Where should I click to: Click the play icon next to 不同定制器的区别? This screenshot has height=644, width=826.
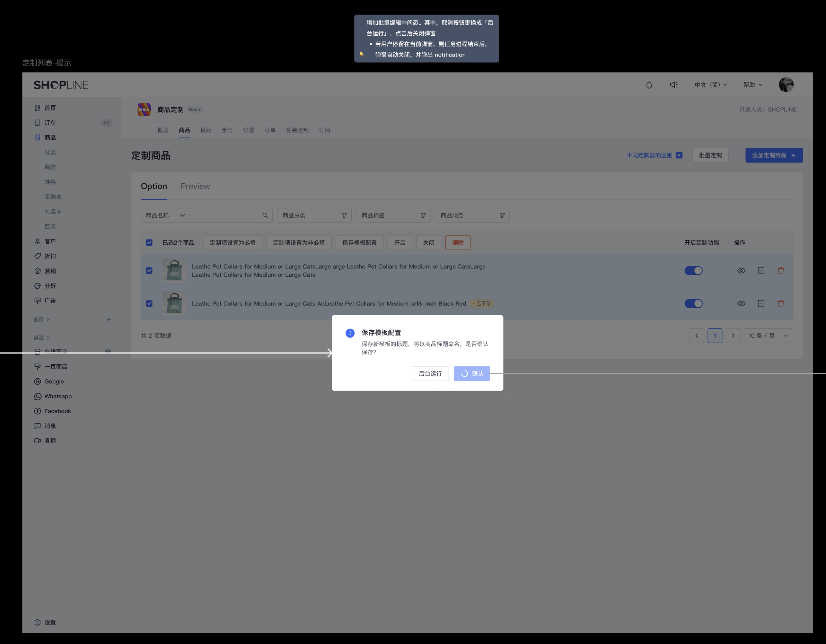(x=679, y=155)
